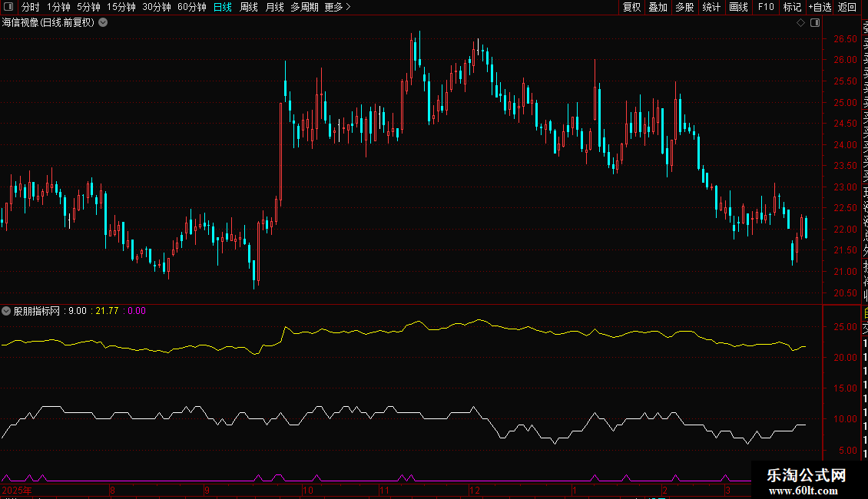The height and width of the screenshot is (499, 868).
Task: Open the 多周期 multi-period view
Action: 304,7
